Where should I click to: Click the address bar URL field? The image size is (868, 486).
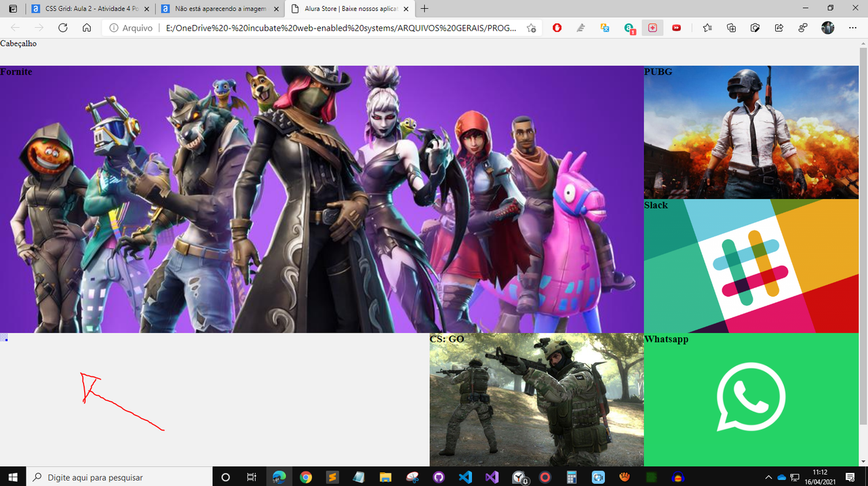coord(341,28)
